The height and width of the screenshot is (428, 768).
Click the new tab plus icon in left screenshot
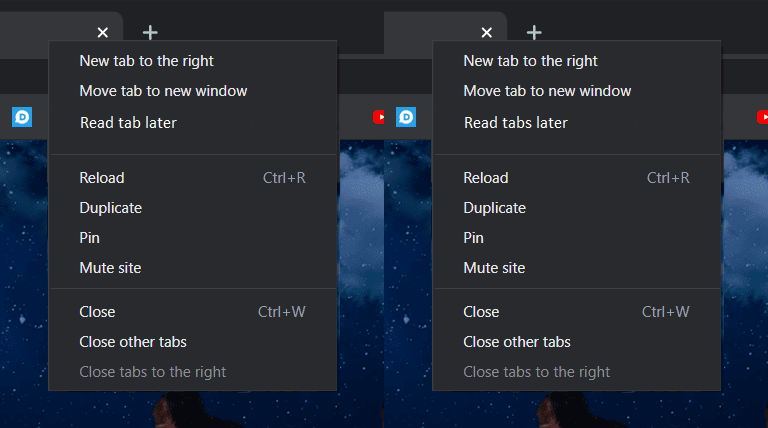[150, 33]
